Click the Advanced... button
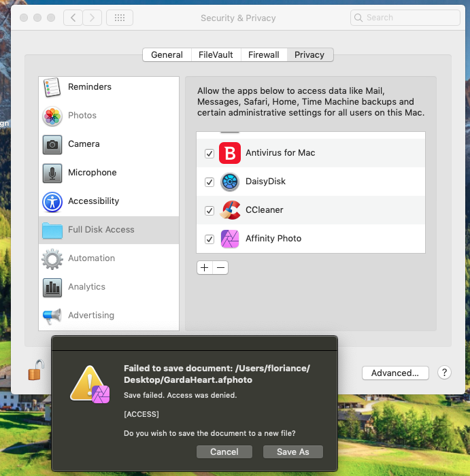 (x=395, y=373)
